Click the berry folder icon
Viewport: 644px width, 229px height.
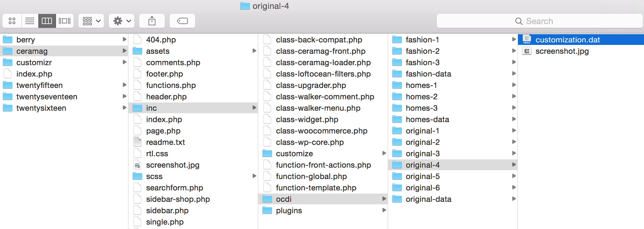pyautogui.click(x=8, y=40)
